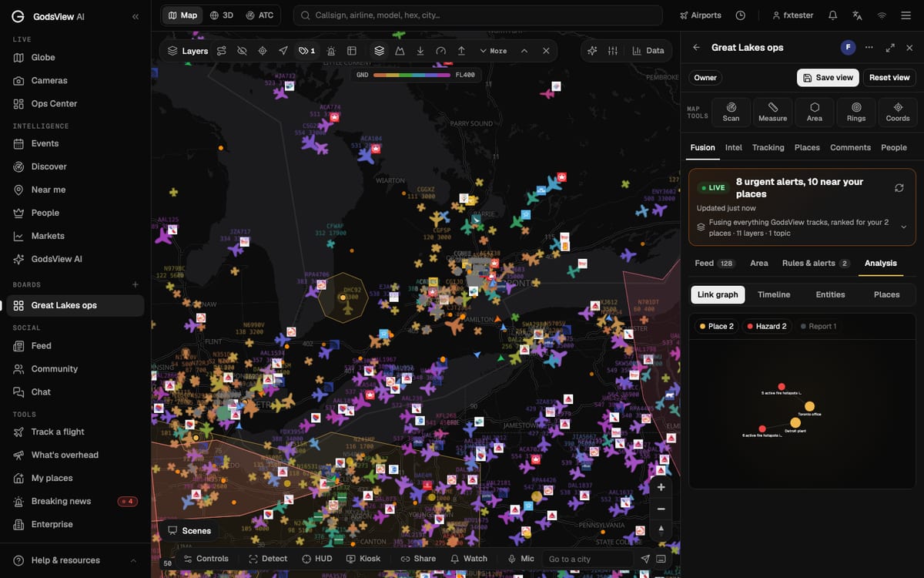Open Markets in the sidebar
The image size is (924, 578).
(x=75, y=236)
